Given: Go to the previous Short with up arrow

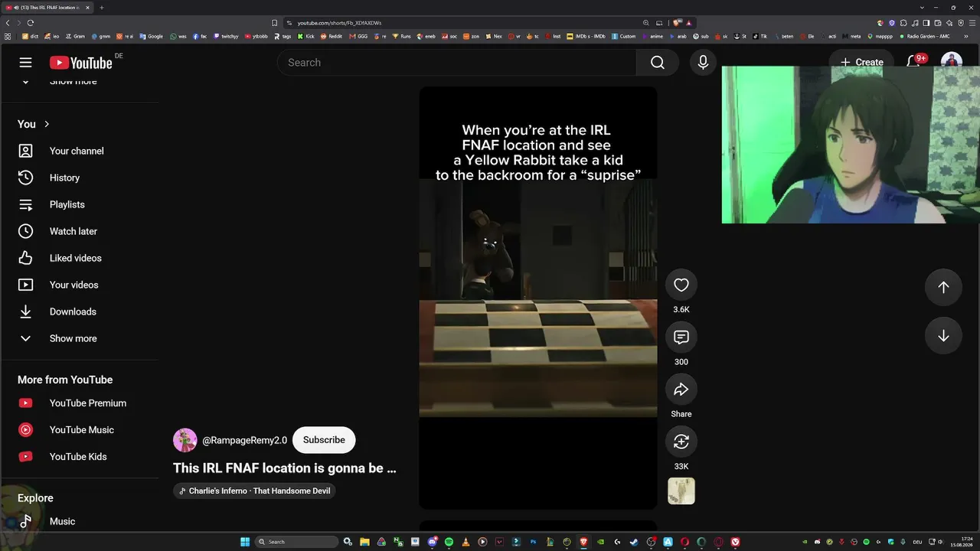Looking at the screenshot, I should [x=943, y=287].
